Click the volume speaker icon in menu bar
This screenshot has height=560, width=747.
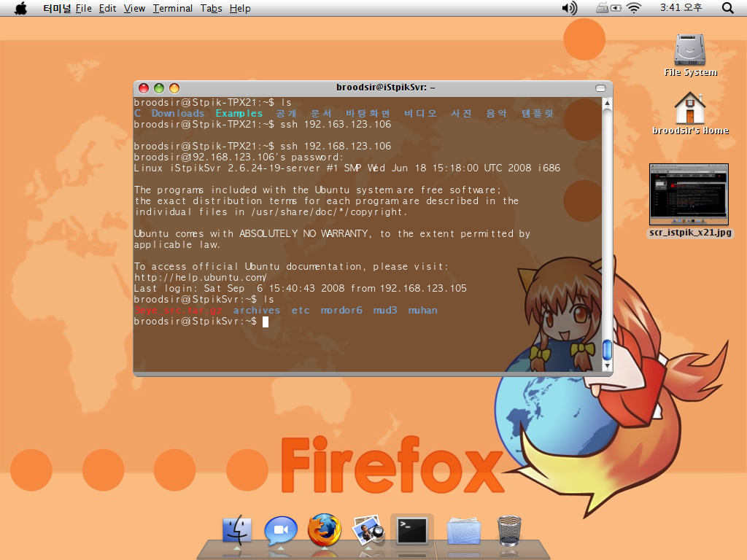[x=569, y=8]
